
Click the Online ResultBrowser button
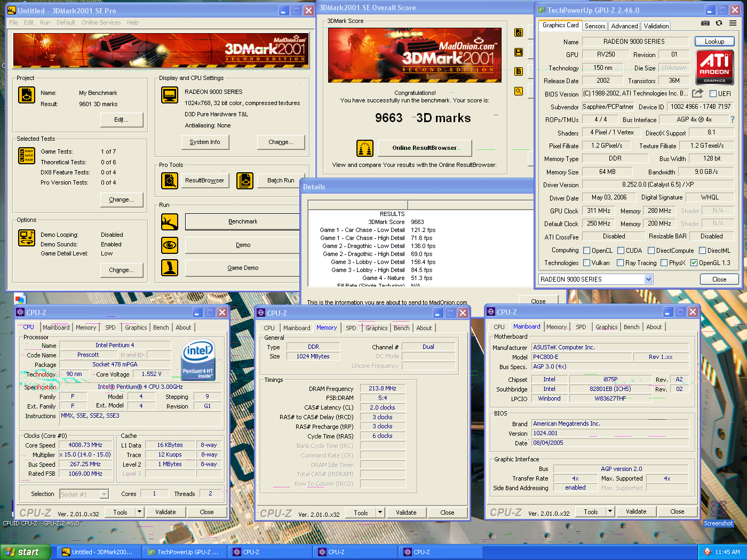coord(425,148)
